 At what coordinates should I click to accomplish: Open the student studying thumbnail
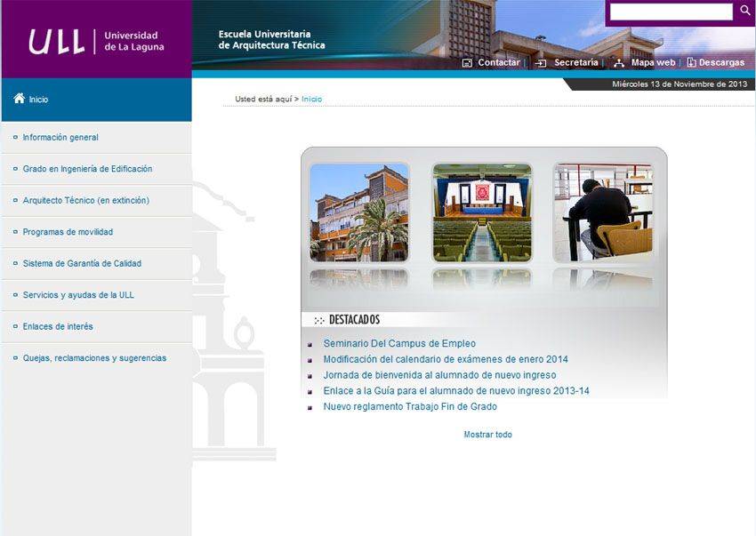point(603,212)
